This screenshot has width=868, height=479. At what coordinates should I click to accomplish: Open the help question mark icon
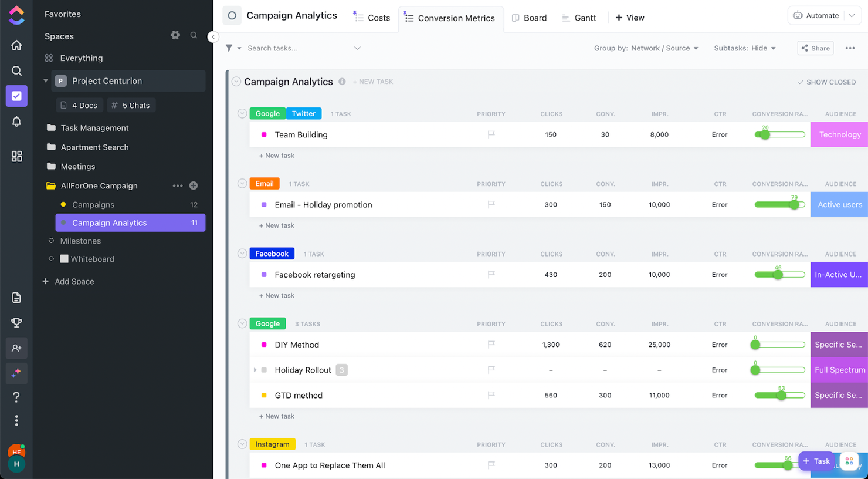(16, 397)
